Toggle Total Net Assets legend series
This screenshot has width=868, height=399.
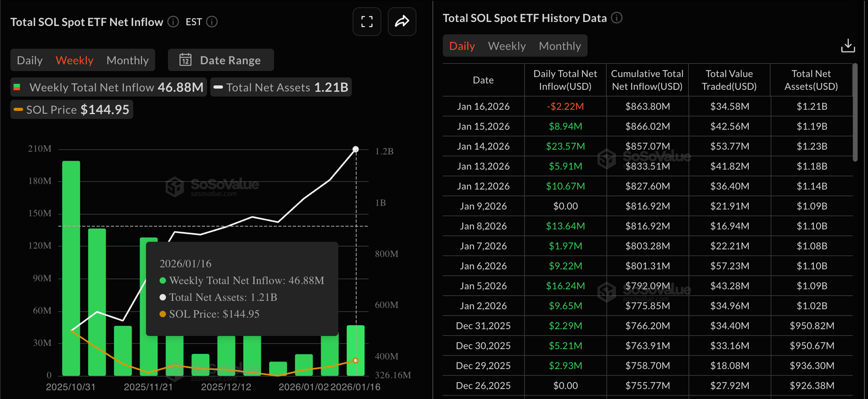pyautogui.click(x=281, y=88)
